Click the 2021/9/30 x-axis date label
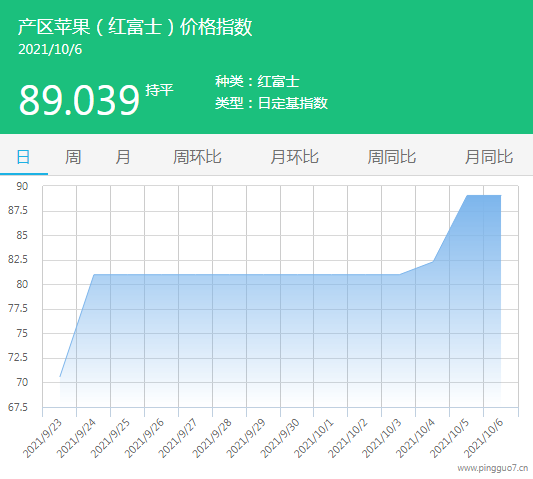533x479 pixels. point(280,439)
